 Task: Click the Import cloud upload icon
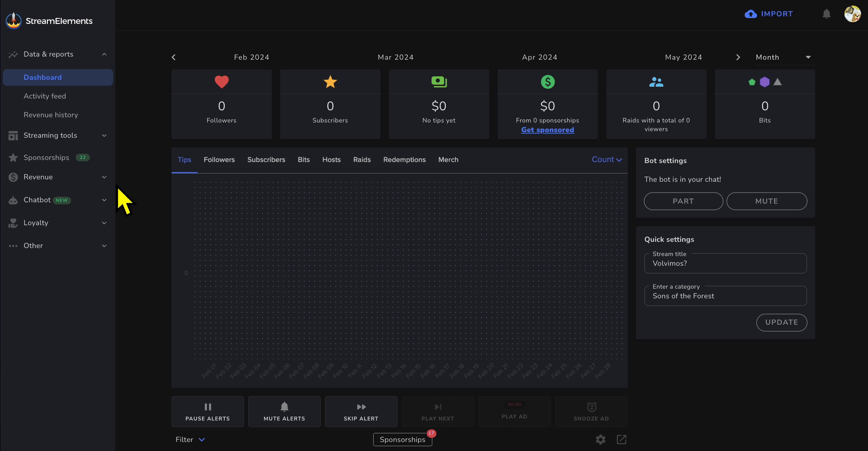tap(751, 14)
